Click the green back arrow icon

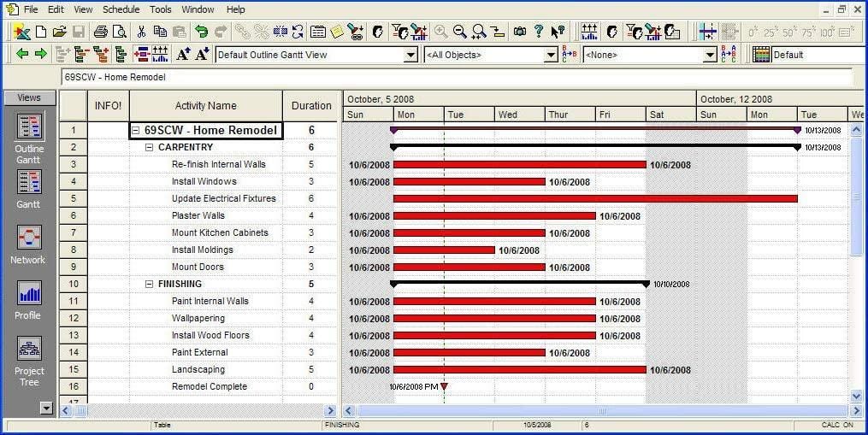22,55
